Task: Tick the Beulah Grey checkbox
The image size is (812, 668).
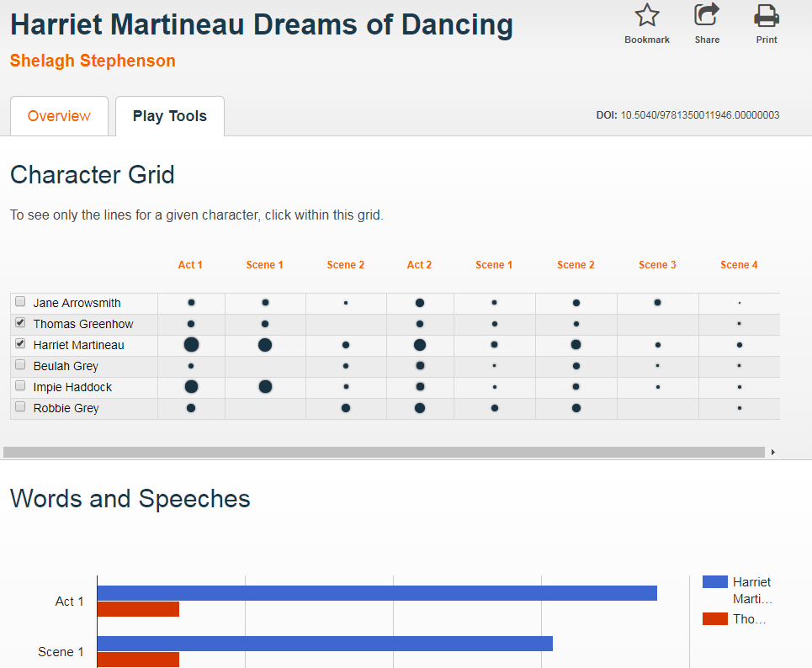Action: tap(20, 365)
